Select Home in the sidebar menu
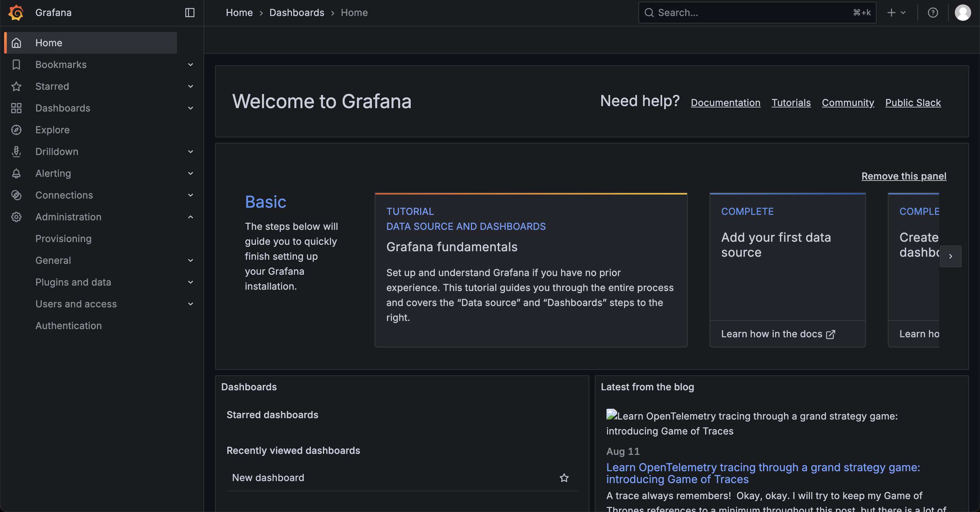 pos(91,43)
